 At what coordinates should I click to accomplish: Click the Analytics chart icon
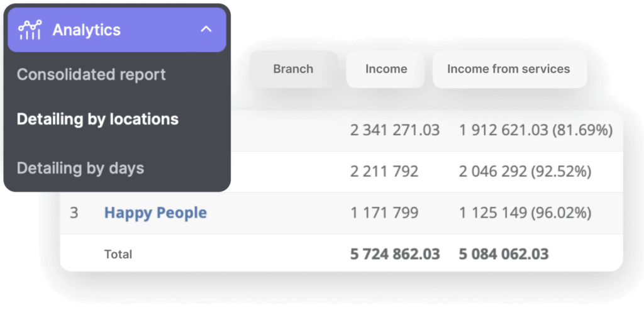[30, 30]
